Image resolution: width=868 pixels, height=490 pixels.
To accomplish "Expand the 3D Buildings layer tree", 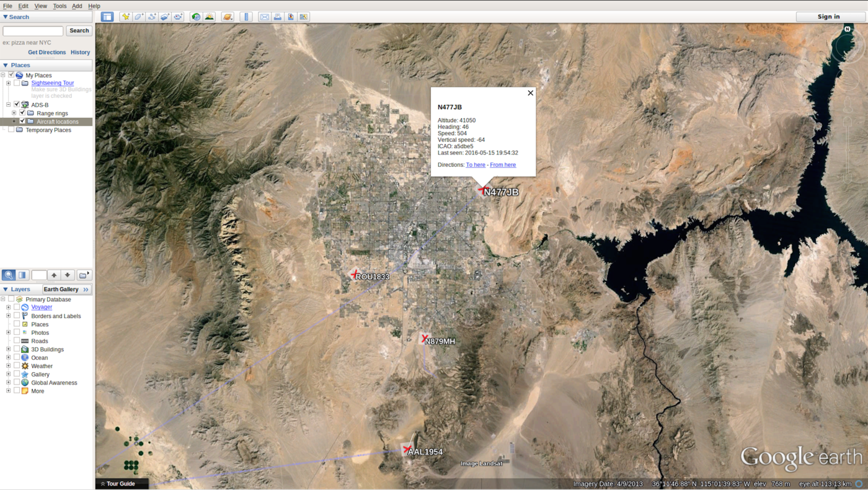I will 7,349.
